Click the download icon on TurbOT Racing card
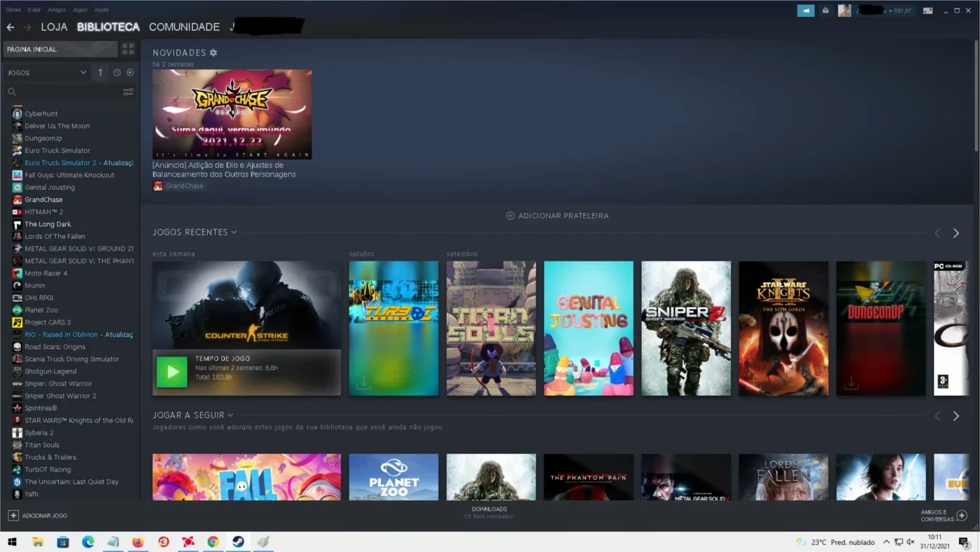Screen dimensions: 980x552 pyautogui.click(x=363, y=384)
